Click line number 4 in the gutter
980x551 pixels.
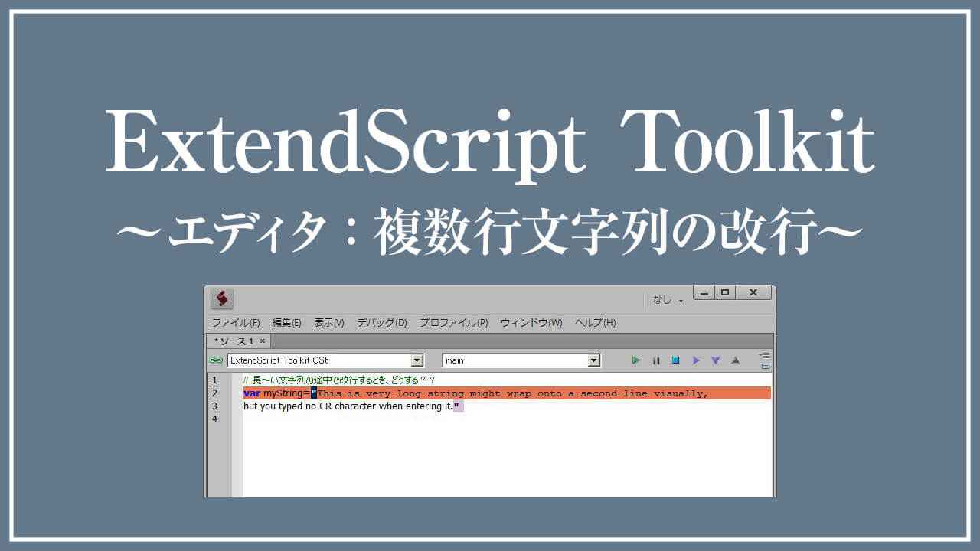click(214, 419)
